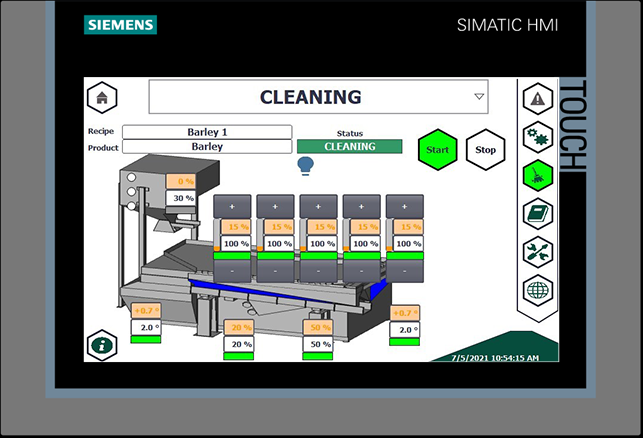Open the alarm warning triangle icon

tap(538, 99)
